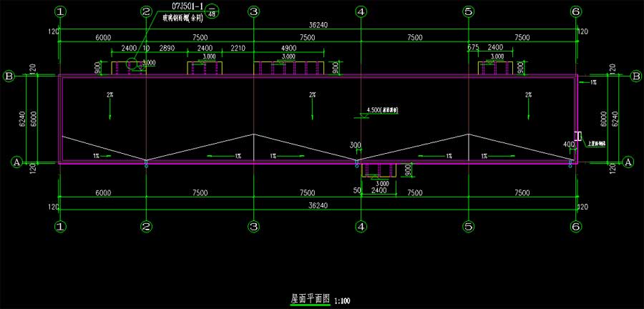Select bottom grid bubble number 5
This screenshot has height=309, width=644.
pyautogui.click(x=468, y=226)
